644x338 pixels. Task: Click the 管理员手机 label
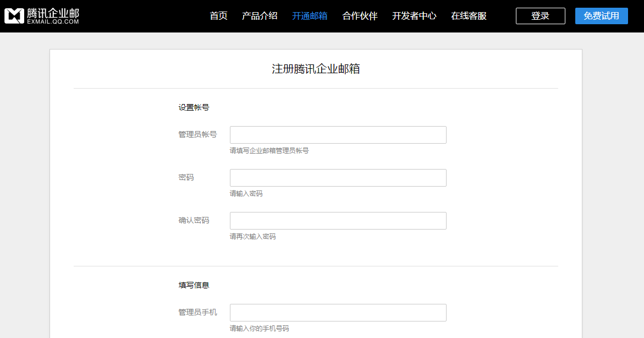(x=197, y=313)
